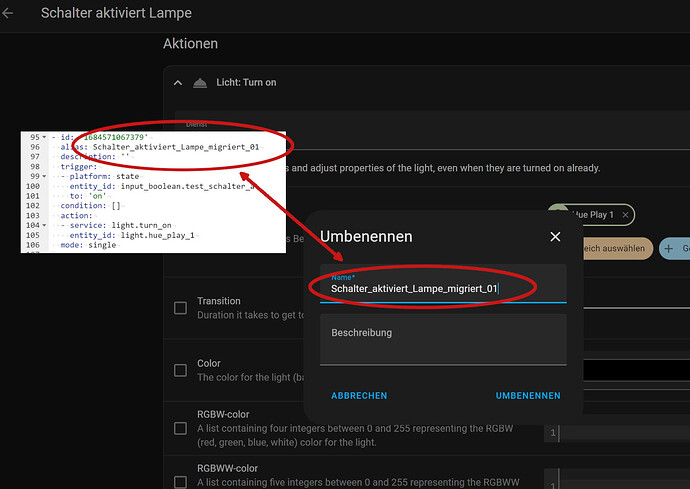Click the black color picker bar
This screenshot has width=690, height=489.
[636, 370]
